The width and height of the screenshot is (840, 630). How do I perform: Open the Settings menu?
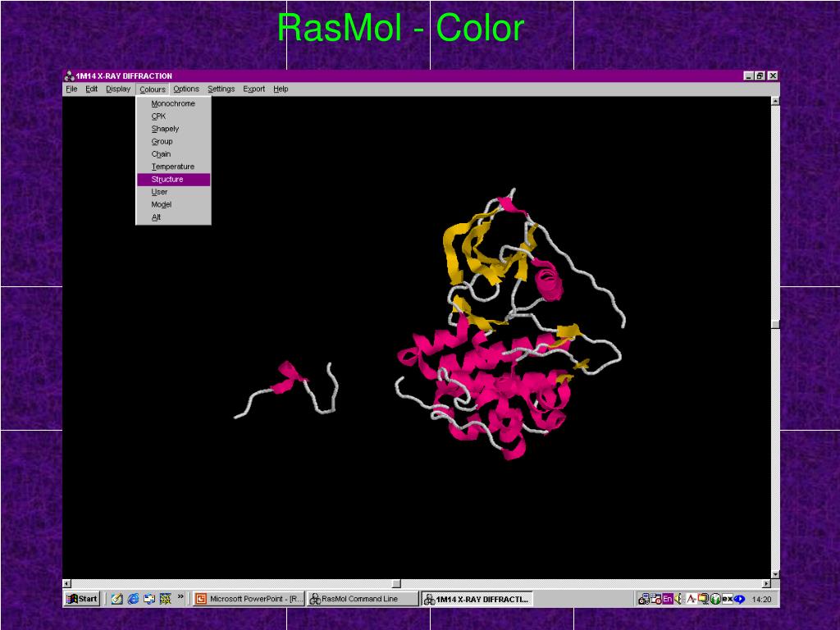pyautogui.click(x=221, y=89)
